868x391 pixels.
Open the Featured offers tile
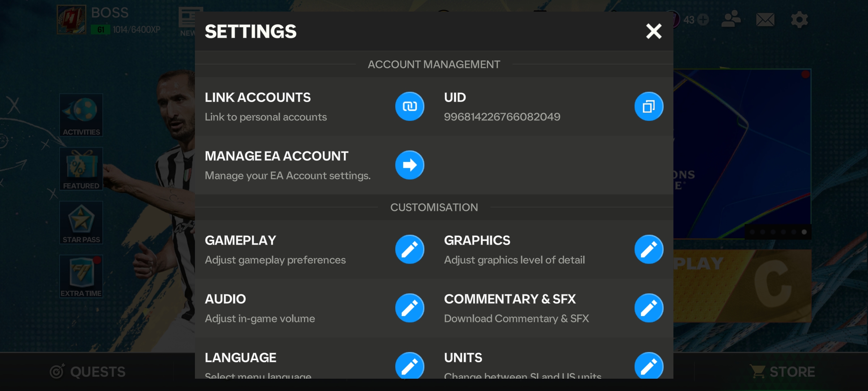coord(81,169)
